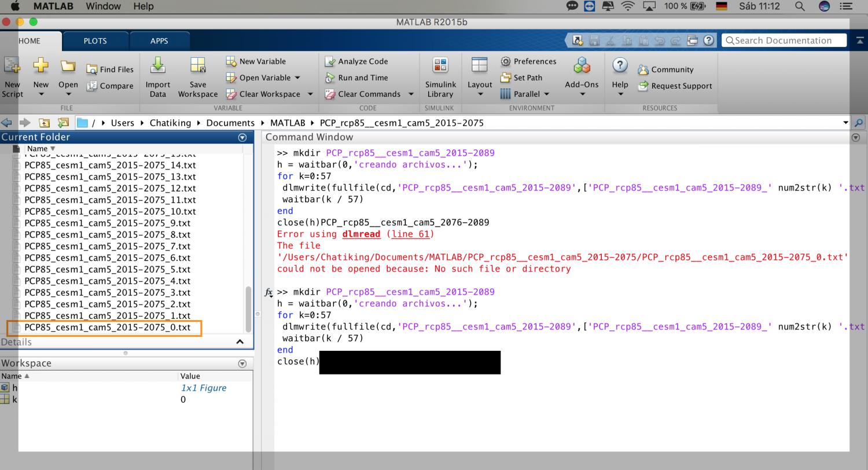
Task: Open the Simulink Library
Action: pyautogui.click(x=440, y=78)
